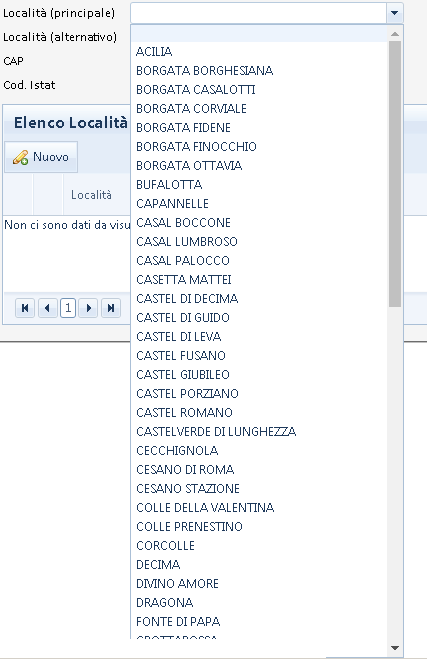This screenshot has height=659, width=427.
Task: Select BORGATA FIDENE option
Action: (259, 127)
